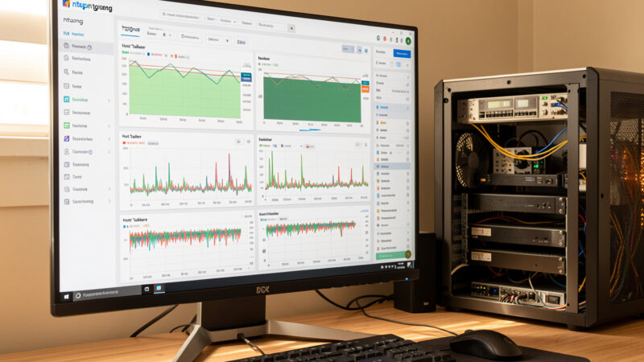
Task: Click the green round avatar at top right
Action: coord(408,41)
